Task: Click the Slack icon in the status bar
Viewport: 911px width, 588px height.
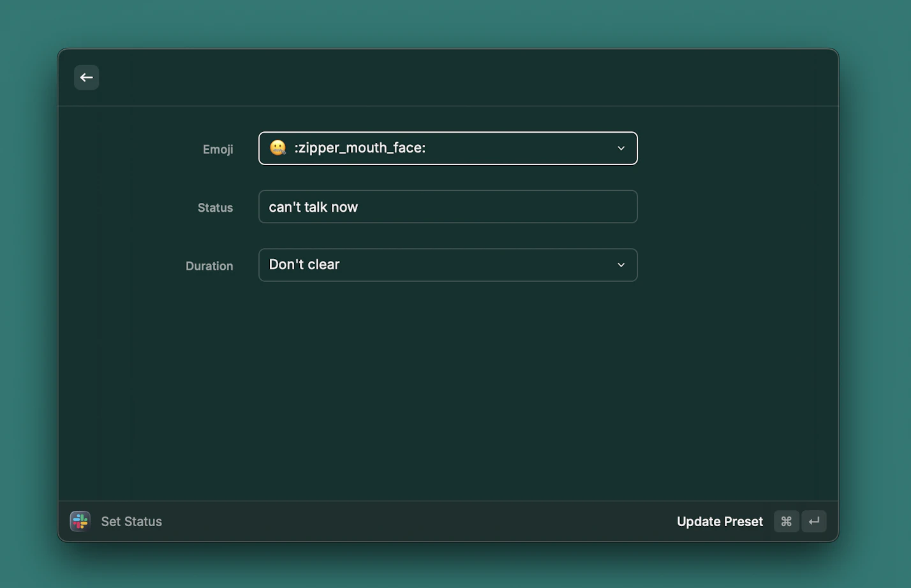Action: [80, 521]
